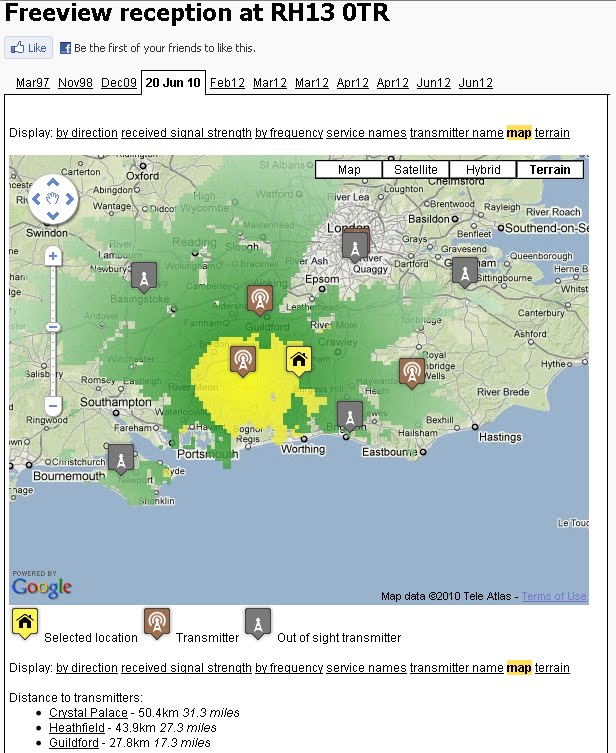Click legend brown Transmitter icon
Viewport: 616px width, 753px height.
coord(157,624)
